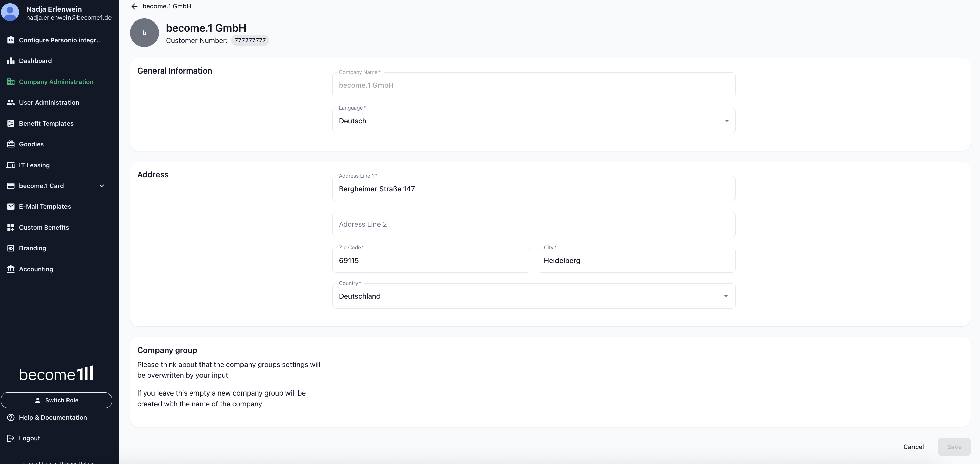Expand the become.1 Card submenu chevron
Viewport: 980px width, 464px height.
[x=102, y=186]
